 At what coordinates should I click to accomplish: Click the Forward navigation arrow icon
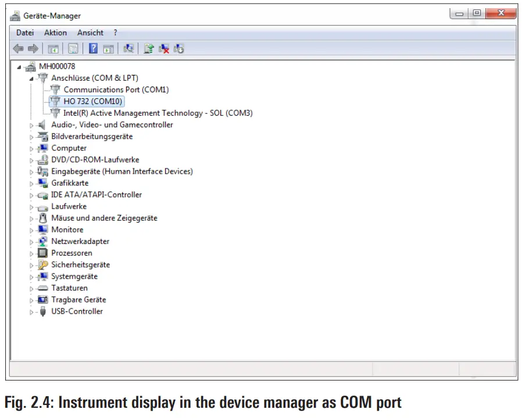tap(32, 48)
